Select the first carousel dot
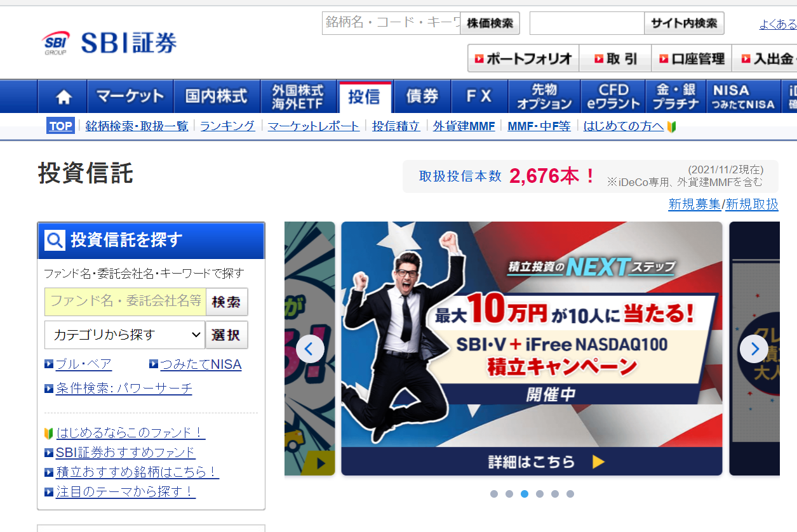797x532 pixels. coord(494,494)
